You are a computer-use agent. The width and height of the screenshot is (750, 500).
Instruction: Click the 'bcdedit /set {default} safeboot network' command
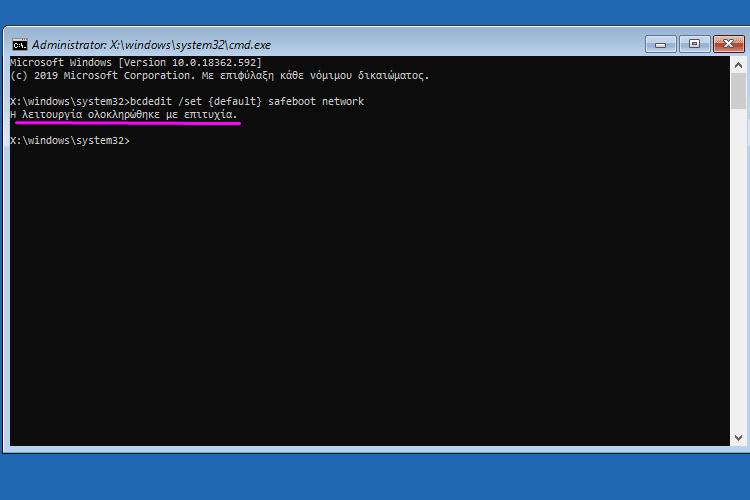pyautogui.click(x=247, y=101)
